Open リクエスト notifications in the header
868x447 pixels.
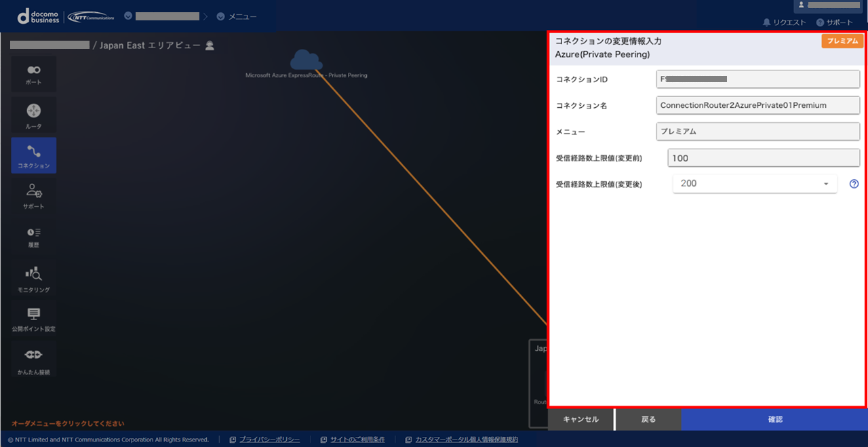coord(784,22)
